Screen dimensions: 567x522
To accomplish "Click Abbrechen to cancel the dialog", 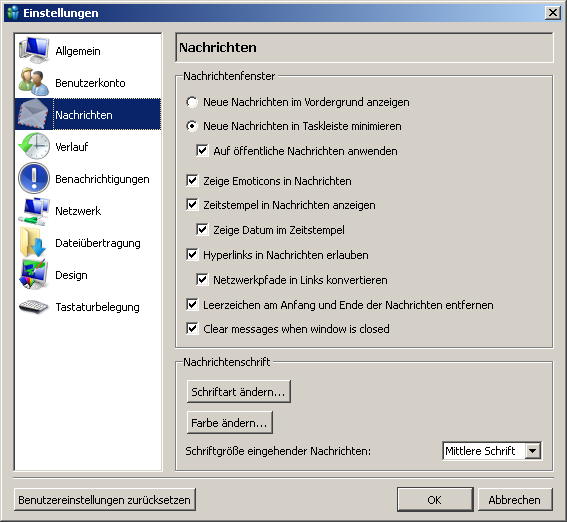I will (x=515, y=500).
